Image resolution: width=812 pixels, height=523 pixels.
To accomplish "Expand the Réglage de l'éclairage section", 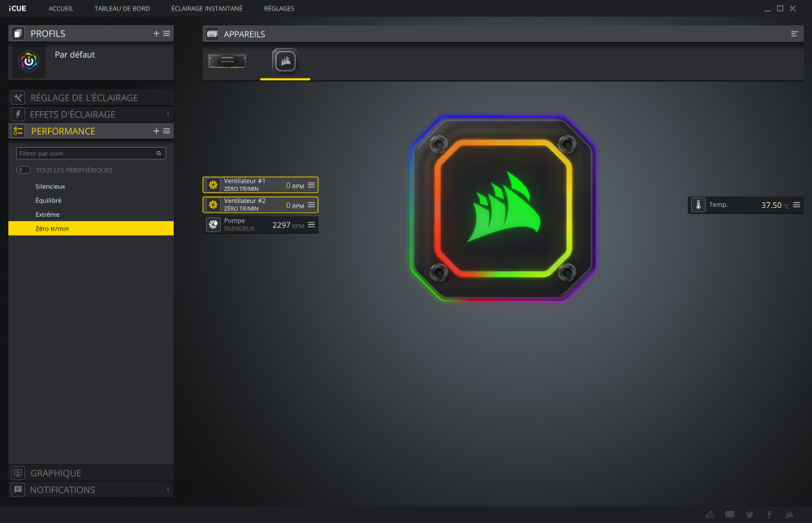I will 84,97.
